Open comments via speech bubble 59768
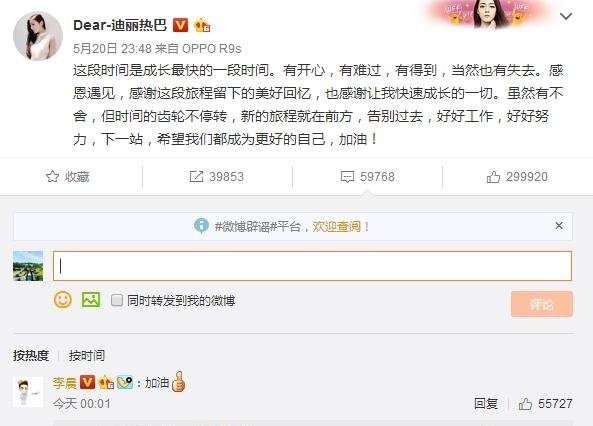The height and width of the screenshot is (426, 593). (x=347, y=177)
